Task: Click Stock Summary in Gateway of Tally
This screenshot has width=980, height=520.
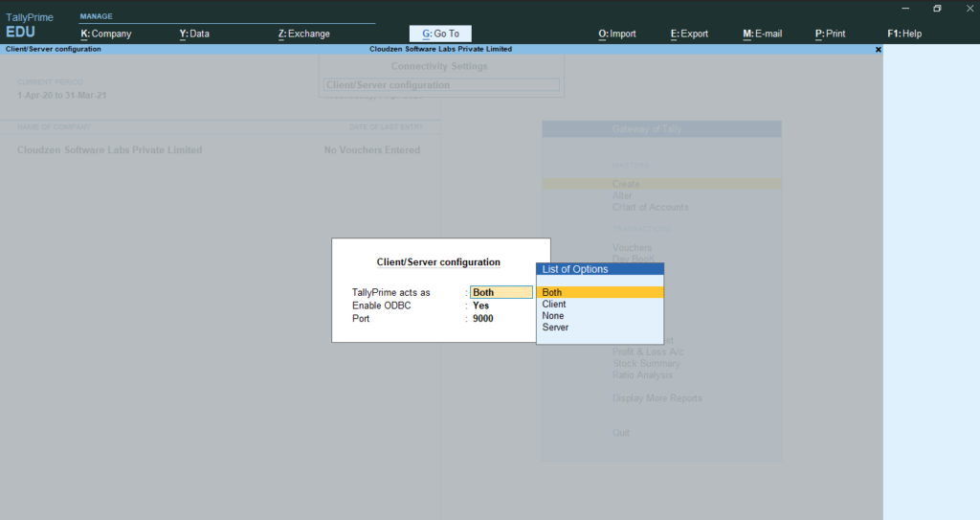Action: pos(646,364)
